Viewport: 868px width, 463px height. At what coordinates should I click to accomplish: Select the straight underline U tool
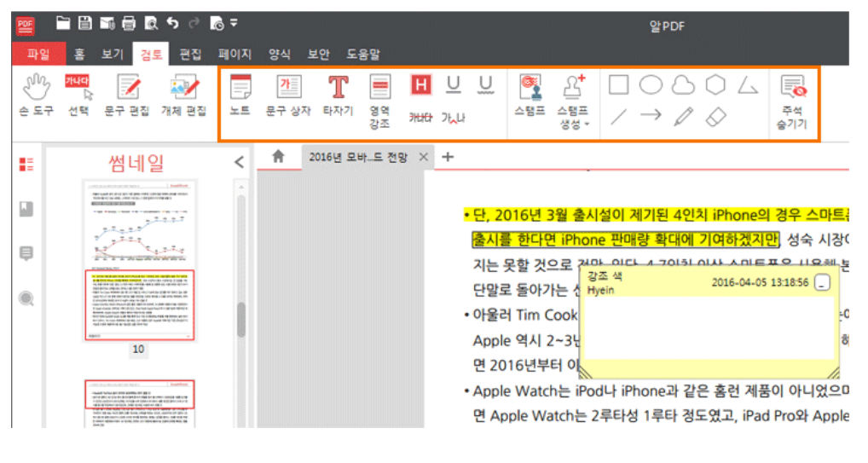pyautogui.click(x=454, y=84)
